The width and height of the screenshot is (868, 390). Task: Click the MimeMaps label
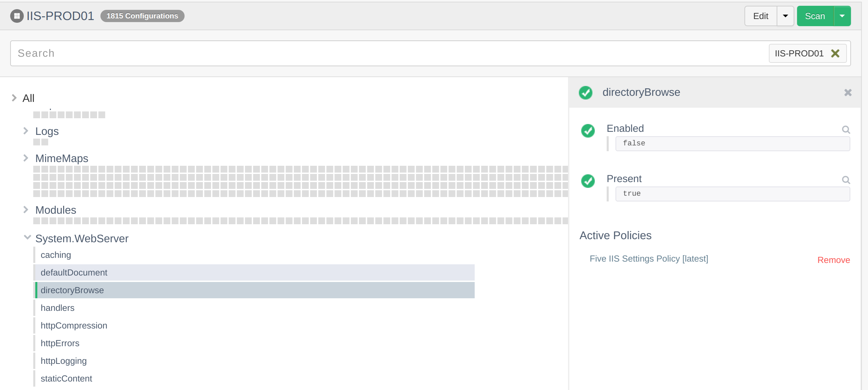click(62, 158)
